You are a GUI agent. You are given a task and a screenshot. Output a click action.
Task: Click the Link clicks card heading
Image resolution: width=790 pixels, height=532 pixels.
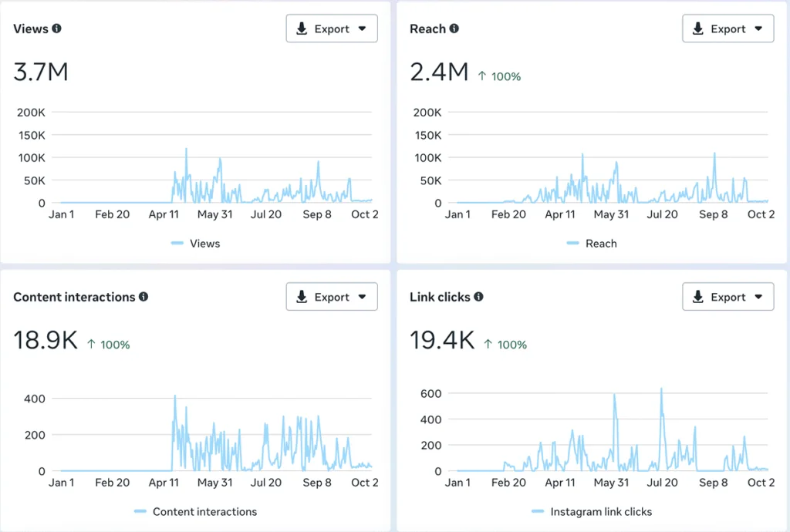pyautogui.click(x=440, y=297)
